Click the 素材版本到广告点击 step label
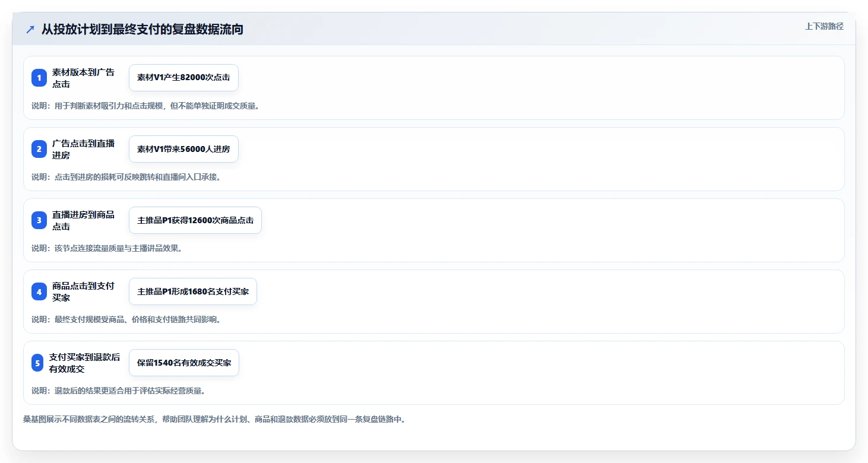Screen dimensions: 868x463 (83, 78)
